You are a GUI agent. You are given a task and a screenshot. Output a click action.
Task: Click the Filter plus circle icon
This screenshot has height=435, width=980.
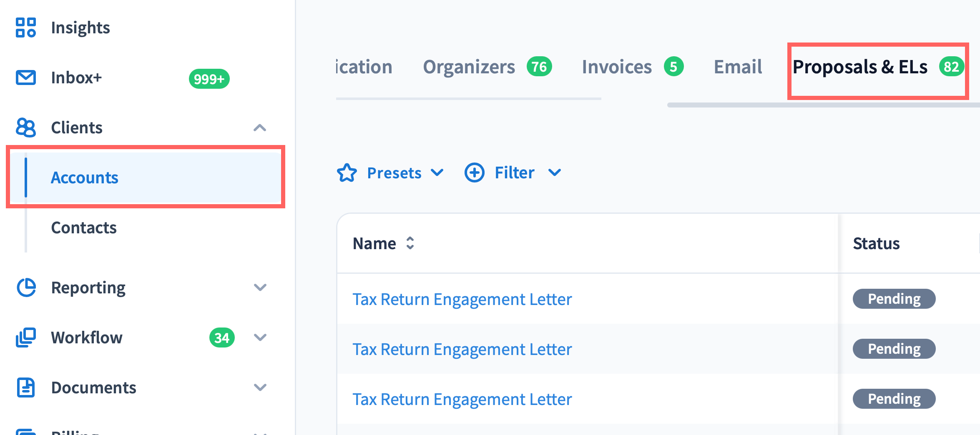tap(474, 172)
